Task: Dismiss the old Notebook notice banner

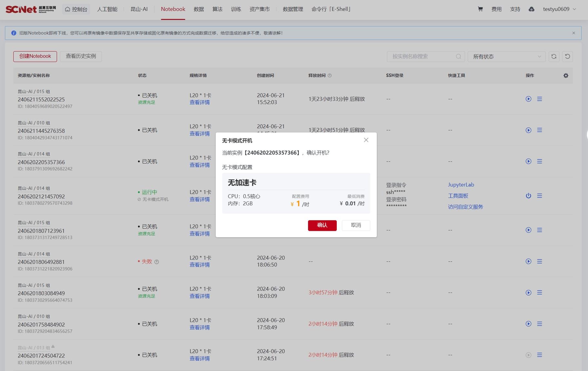Action: [573, 33]
